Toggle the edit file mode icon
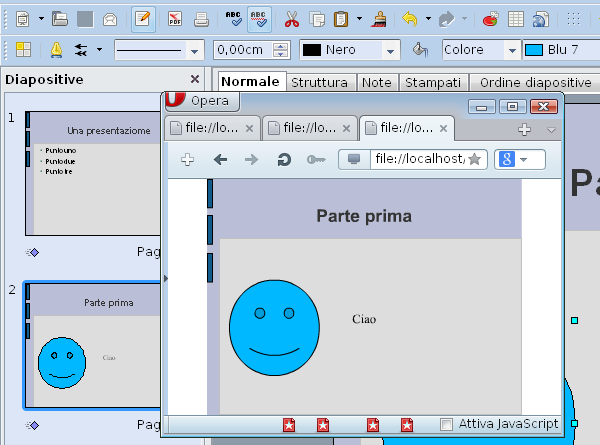Screen dimensions: 600x445 pos(143,18)
